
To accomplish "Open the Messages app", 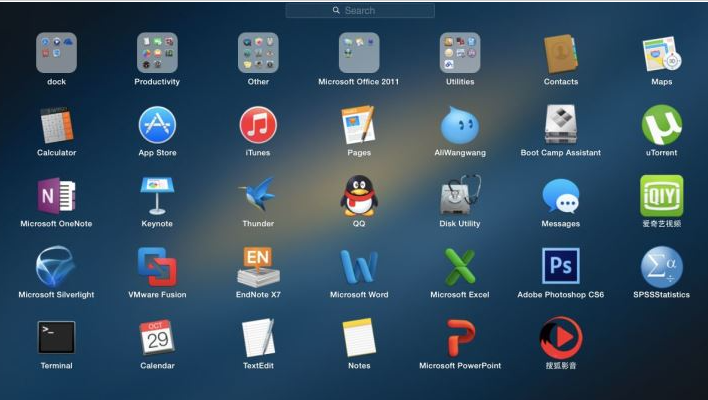I will point(561,196).
